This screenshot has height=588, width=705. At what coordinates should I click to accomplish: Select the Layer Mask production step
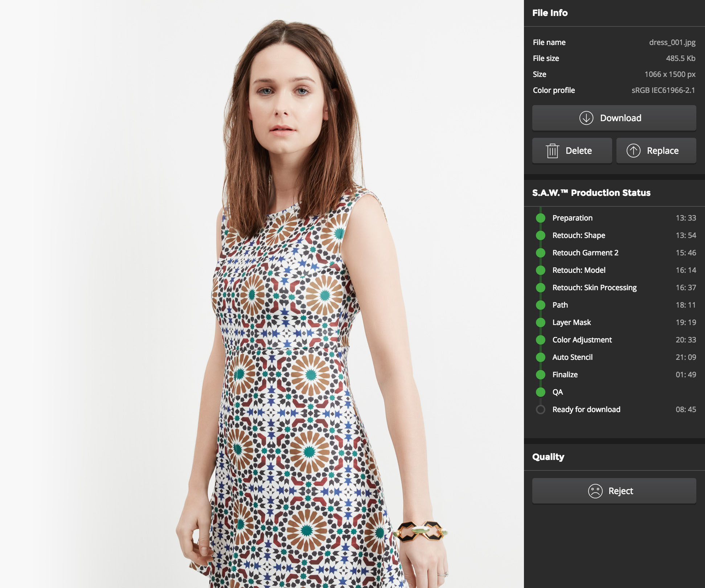571,322
